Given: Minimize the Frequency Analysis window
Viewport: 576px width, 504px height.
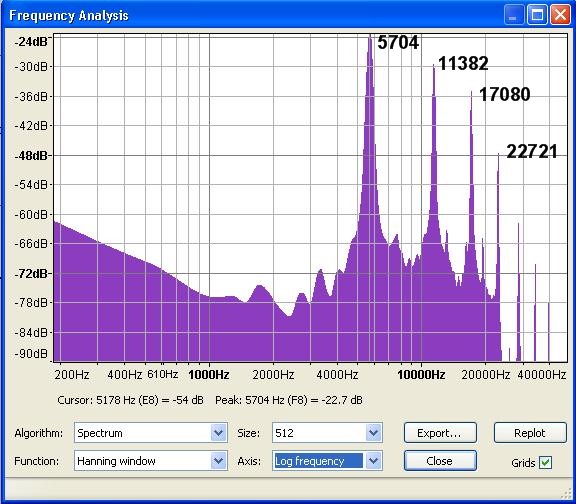Looking at the screenshot, I should pyautogui.click(x=513, y=15).
